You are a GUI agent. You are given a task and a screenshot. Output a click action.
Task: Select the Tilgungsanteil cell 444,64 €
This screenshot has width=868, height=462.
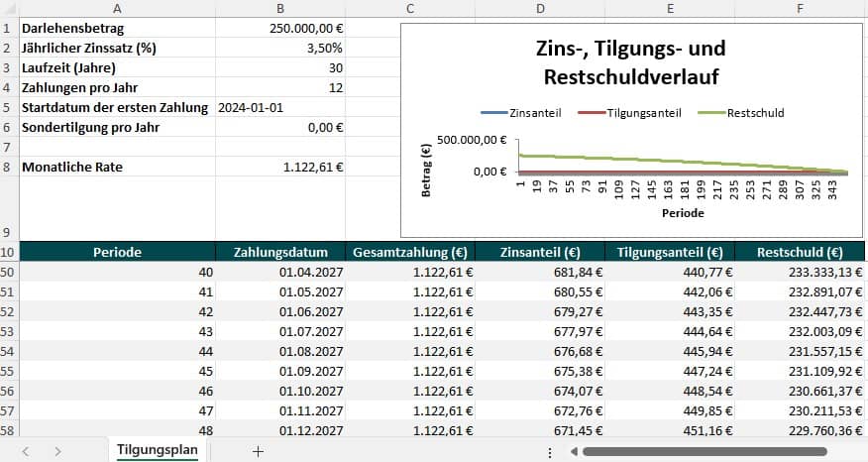(670, 332)
